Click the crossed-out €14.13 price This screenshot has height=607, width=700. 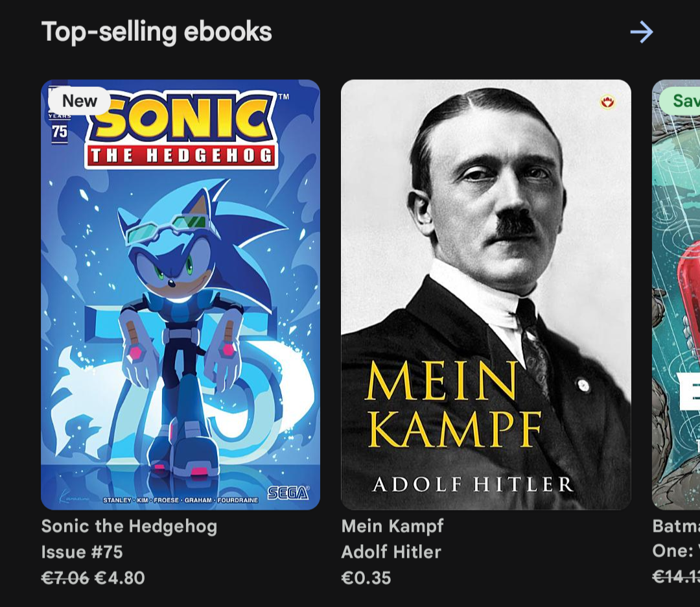[676, 577]
